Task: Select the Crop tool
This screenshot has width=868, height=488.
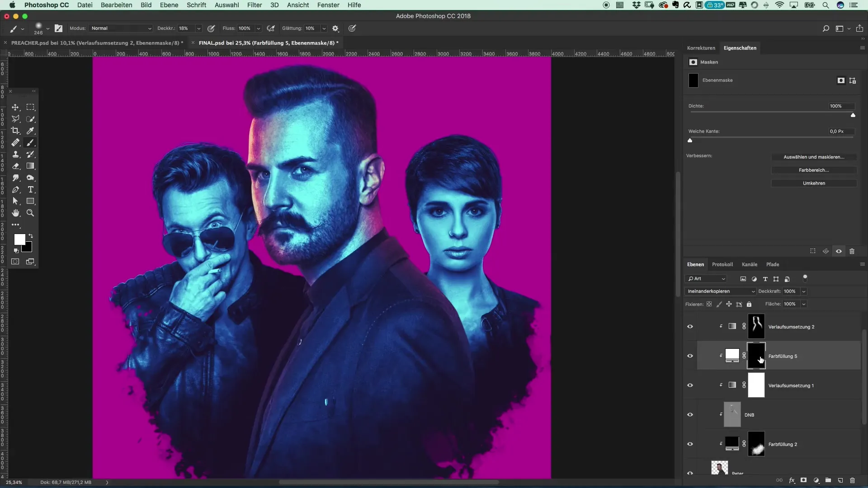Action: tap(15, 131)
